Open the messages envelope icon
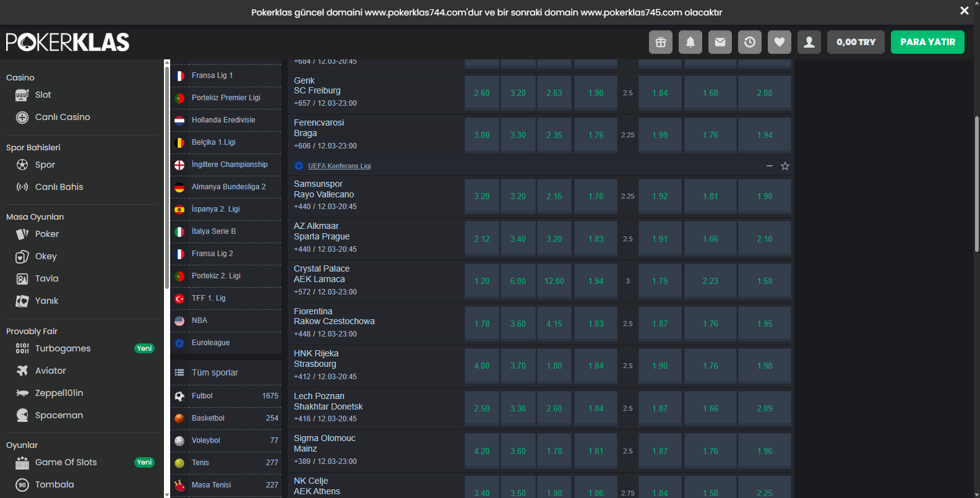This screenshot has width=980, height=498. [720, 42]
